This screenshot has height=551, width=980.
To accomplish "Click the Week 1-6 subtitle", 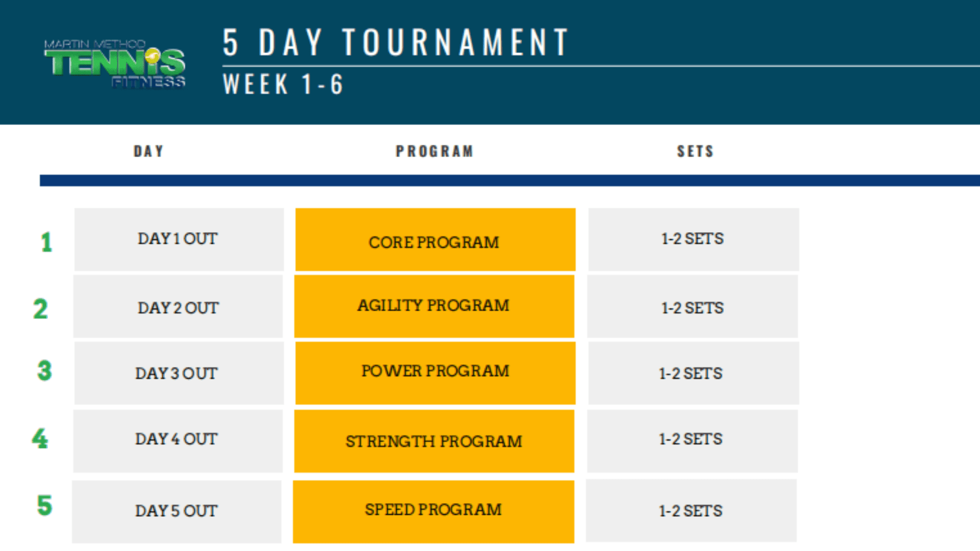I will pos(283,84).
